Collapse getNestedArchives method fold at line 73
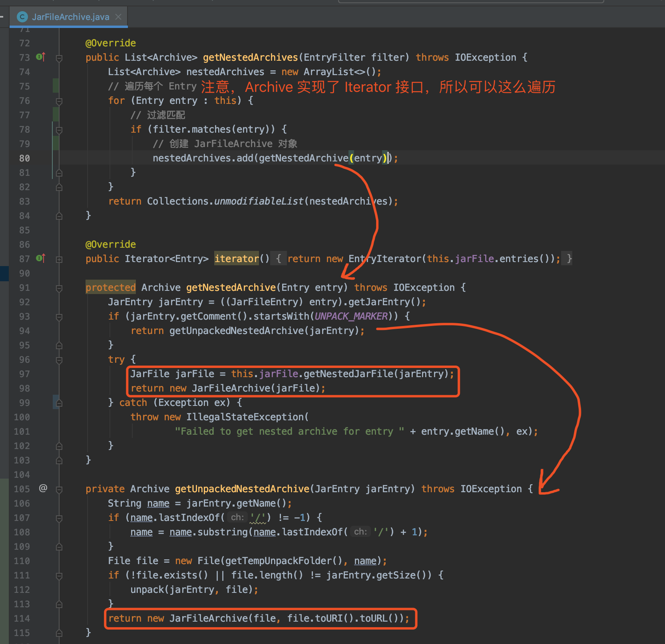 pos(59,58)
